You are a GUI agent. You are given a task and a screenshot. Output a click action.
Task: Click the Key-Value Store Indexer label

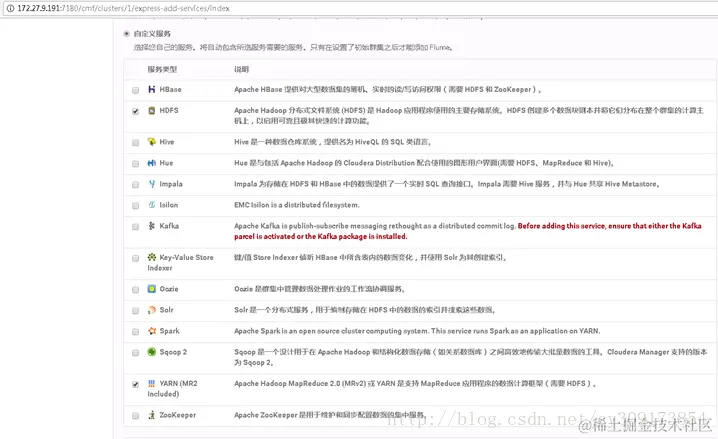(180, 262)
